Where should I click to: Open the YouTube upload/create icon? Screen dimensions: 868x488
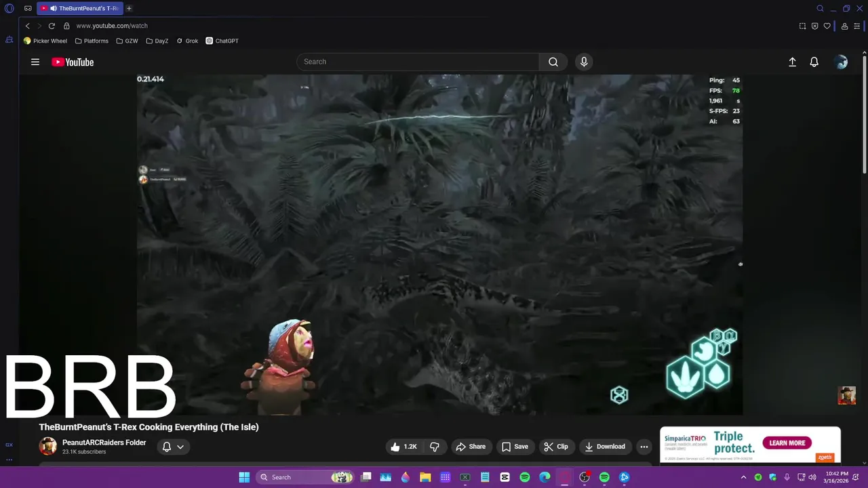tap(792, 62)
